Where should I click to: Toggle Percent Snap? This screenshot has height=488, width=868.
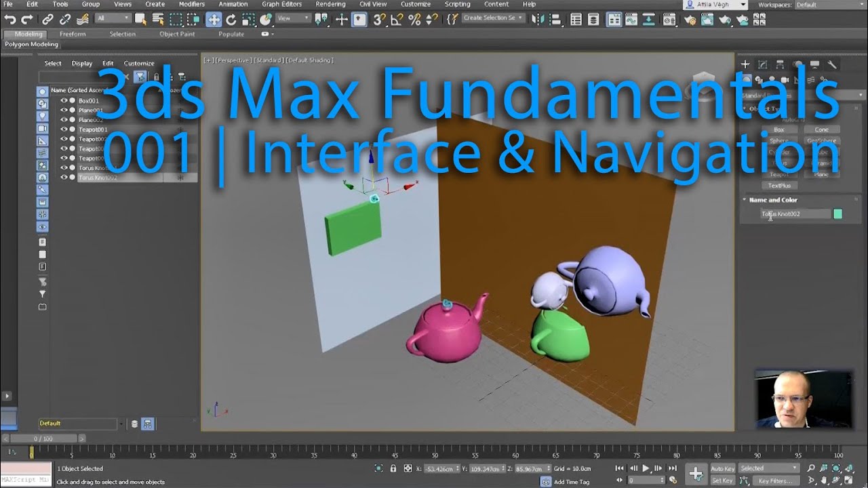point(414,19)
